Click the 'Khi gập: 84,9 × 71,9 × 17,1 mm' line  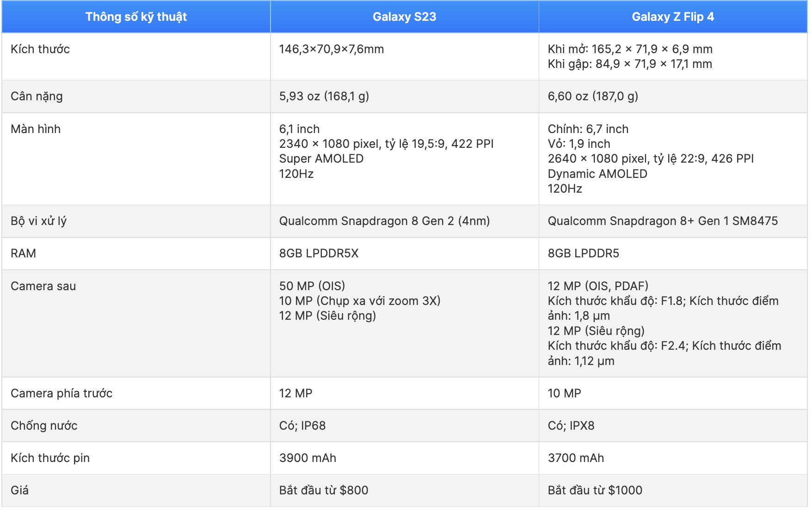tap(630, 64)
